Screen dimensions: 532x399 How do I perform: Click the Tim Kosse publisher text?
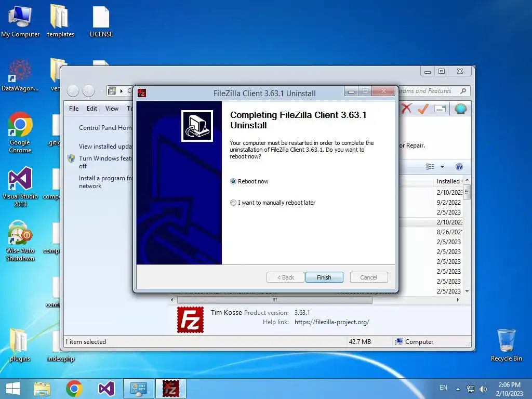tap(227, 312)
